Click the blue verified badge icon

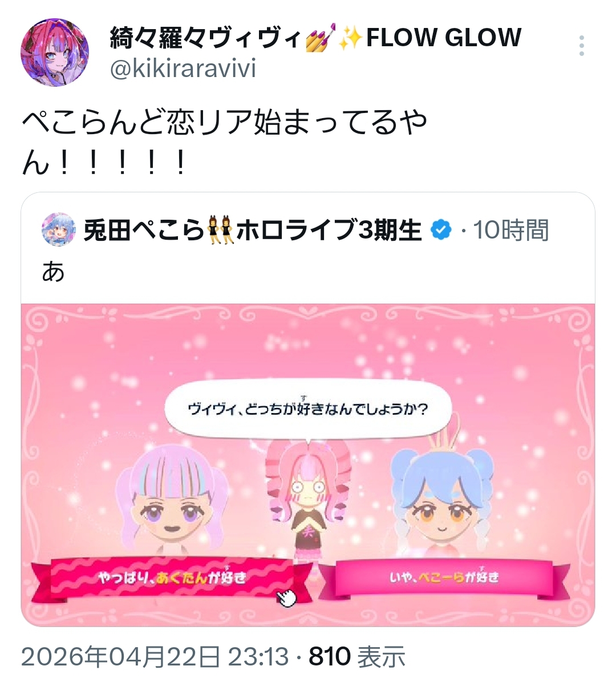click(441, 229)
